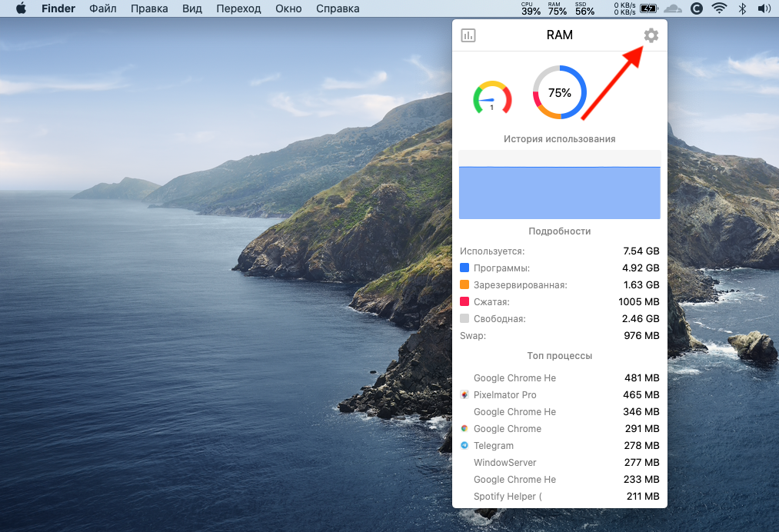Image resolution: width=779 pixels, height=532 pixels.
Task: Open the RAM 75% menu bar widget
Action: 558,9
